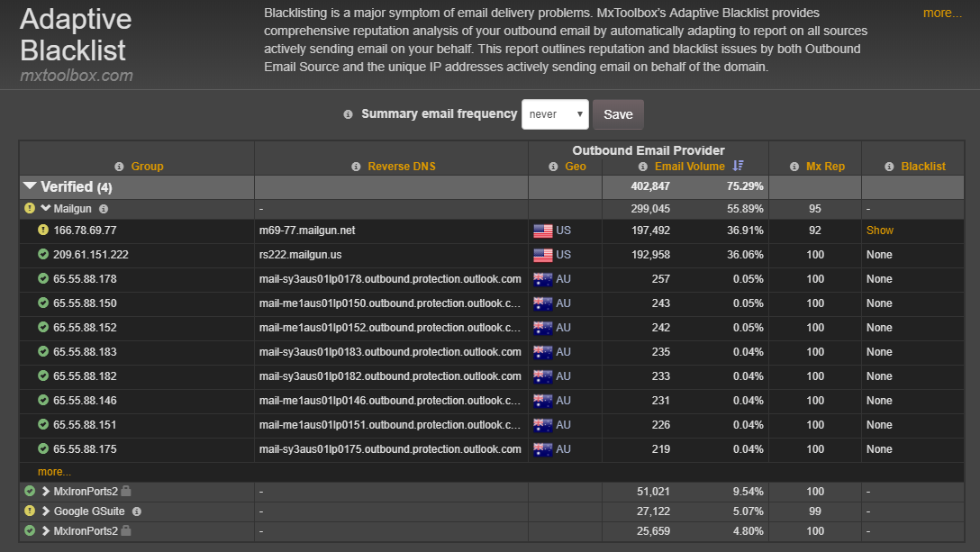The height and width of the screenshot is (552, 980).
Task: Click green check icon for 209.61.151.222
Action: click(x=43, y=254)
